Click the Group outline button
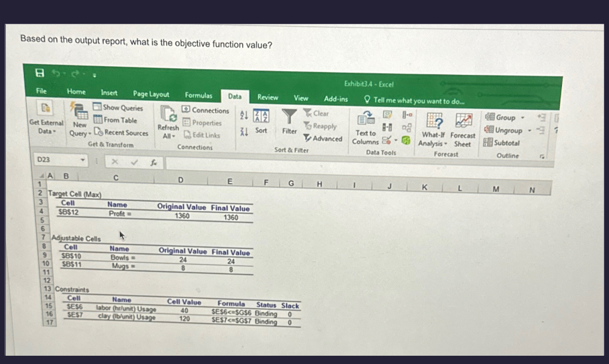Image resolution: width=609 pixels, height=364 pixels. (500, 117)
